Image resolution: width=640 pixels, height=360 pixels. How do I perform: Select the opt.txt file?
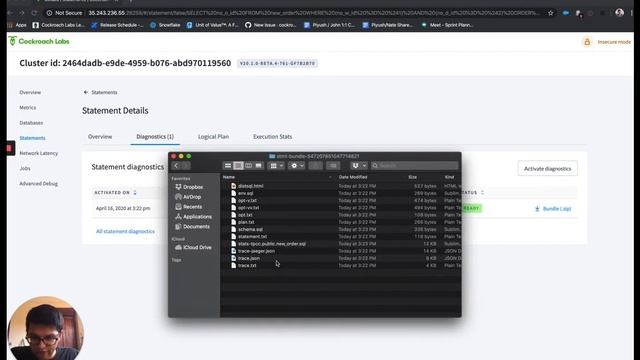tap(245, 215)
